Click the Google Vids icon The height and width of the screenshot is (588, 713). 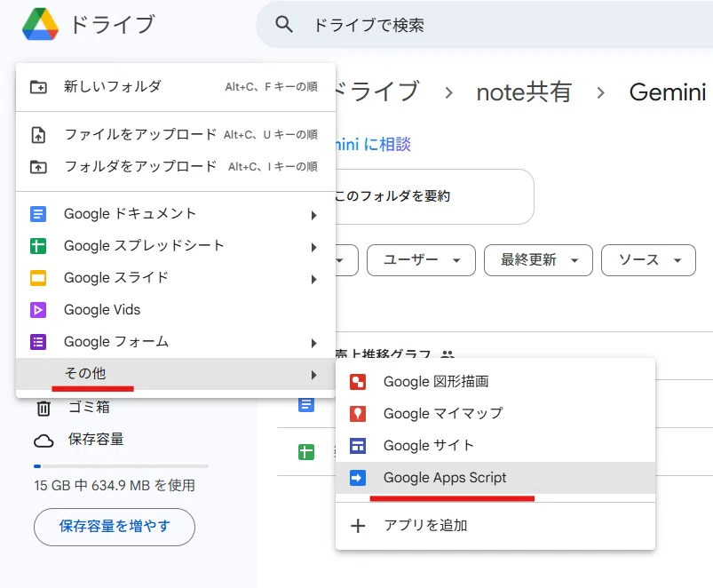tap(38, 310)
